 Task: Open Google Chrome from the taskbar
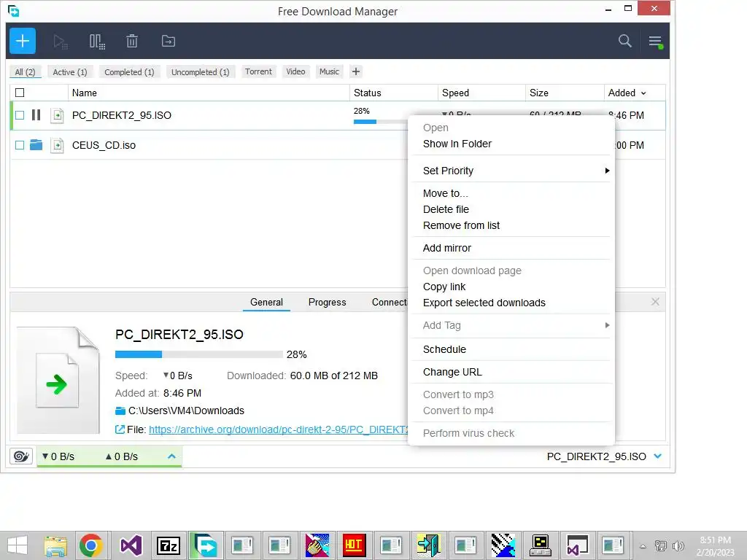point(91,545)
